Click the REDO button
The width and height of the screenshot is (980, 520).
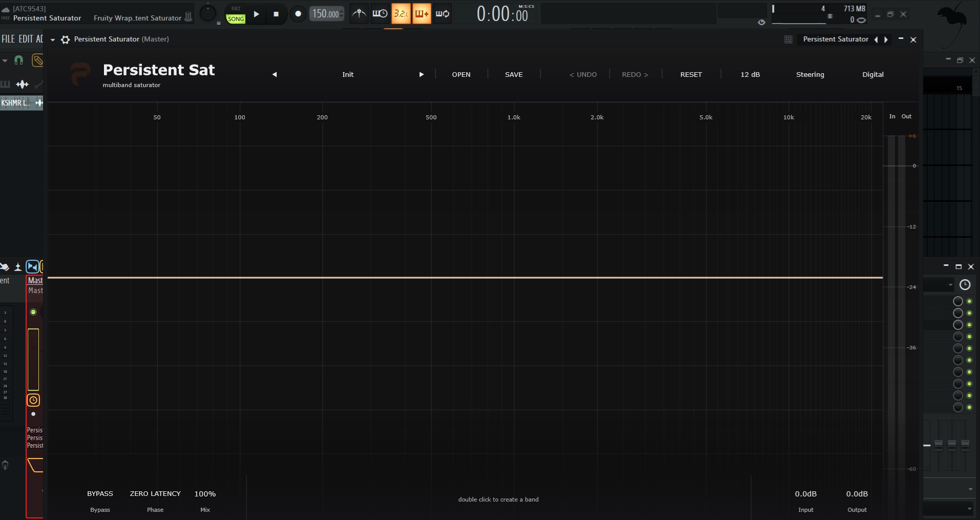(x=635, y=75)
